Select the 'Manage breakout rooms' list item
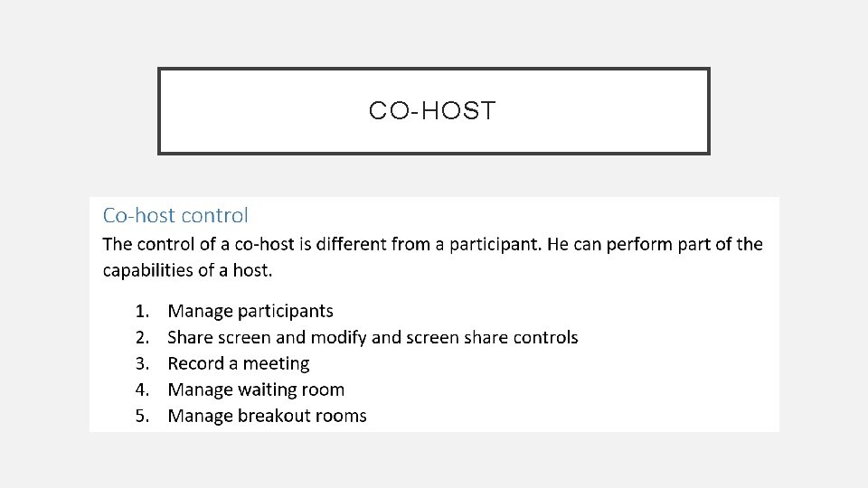The width and height of the screenshot is (868, 488). 267,416
